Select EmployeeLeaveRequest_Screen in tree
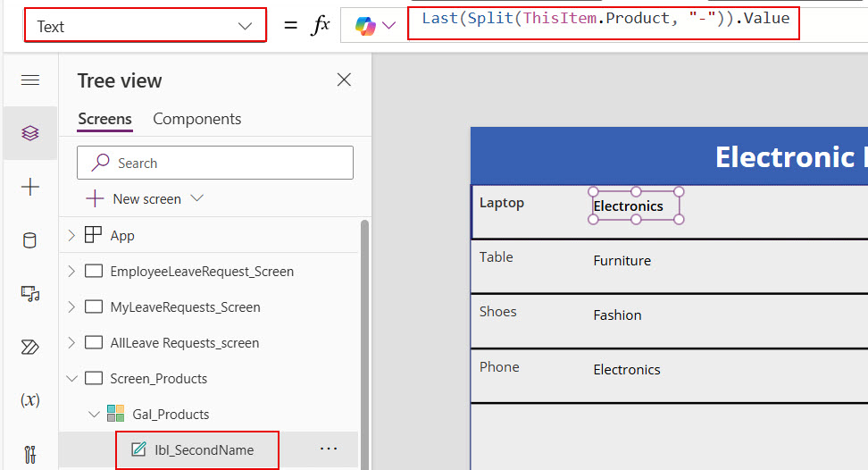The height and width of the screenshot is (470, 868). click(202, 272)
